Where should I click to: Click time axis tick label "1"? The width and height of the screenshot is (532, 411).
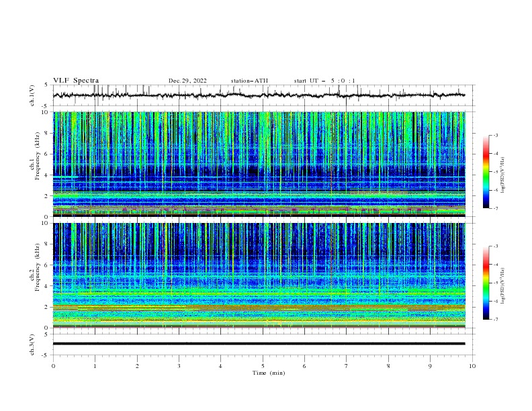coord(95,366)
